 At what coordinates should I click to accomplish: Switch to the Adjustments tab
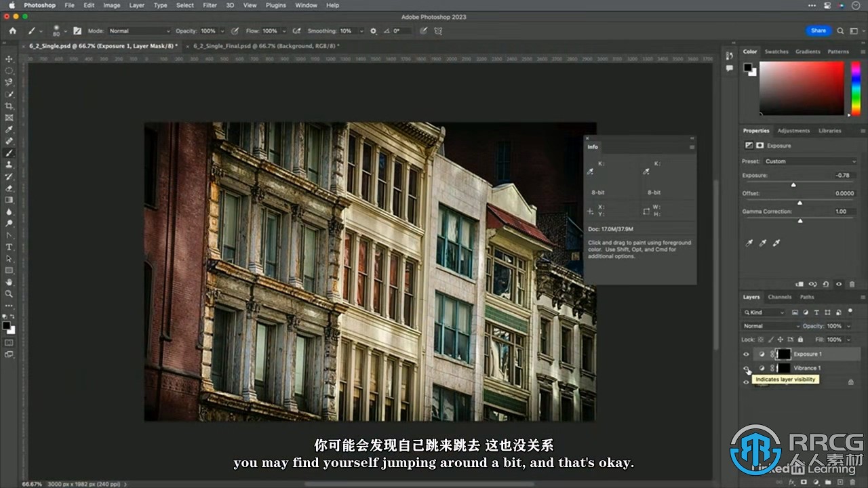point(793,131)
